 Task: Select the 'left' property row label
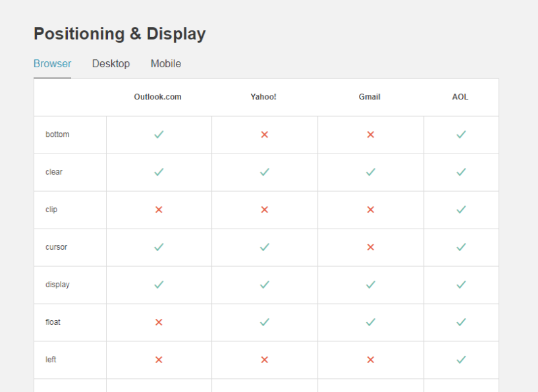pyautogui.click(x=51, y=360)
